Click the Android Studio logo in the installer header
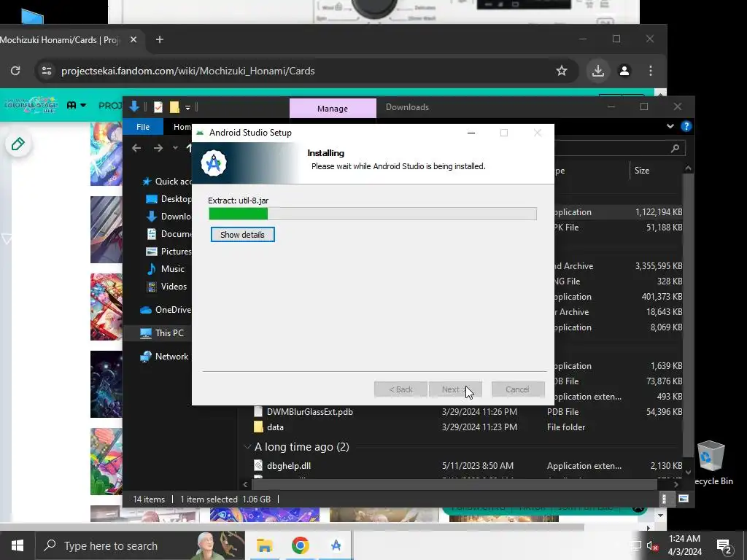 [214, 163]
